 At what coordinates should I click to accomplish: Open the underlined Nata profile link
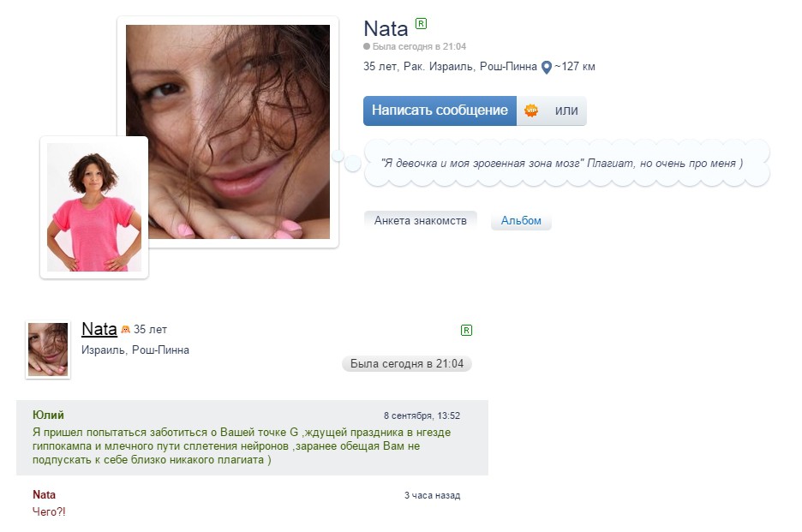(99, 328)
